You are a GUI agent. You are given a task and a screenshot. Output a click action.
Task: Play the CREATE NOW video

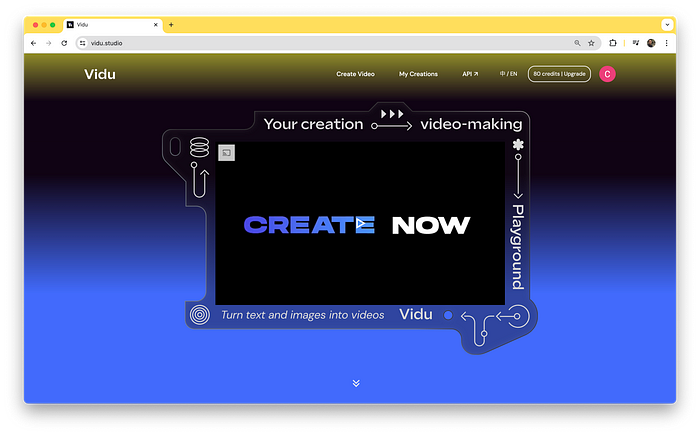(x=361, y=223)
